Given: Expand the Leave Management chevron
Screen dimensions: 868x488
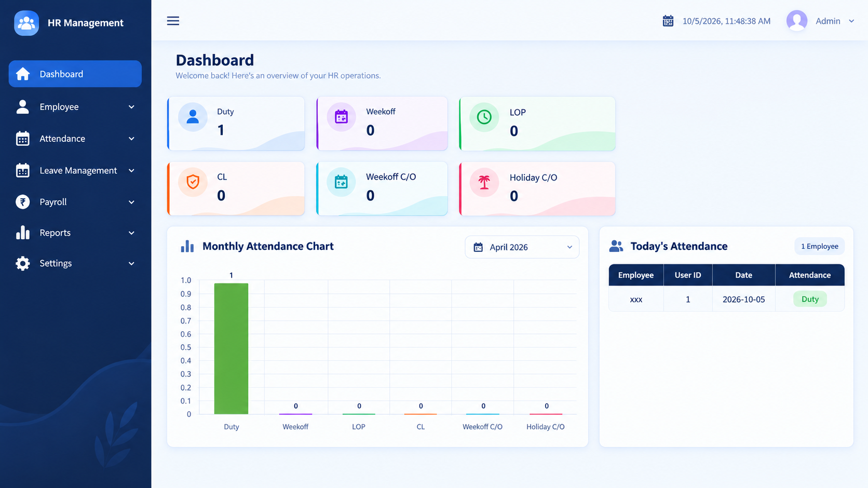Looking at the screenshot, I should click(x=131, y=170).
